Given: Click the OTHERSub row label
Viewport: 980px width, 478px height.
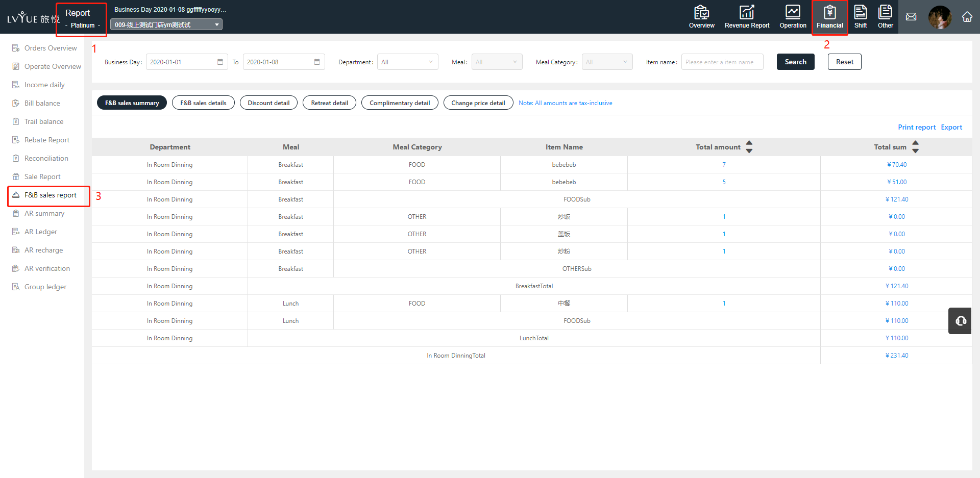Looking at the screenshot, I should (577, 269).
